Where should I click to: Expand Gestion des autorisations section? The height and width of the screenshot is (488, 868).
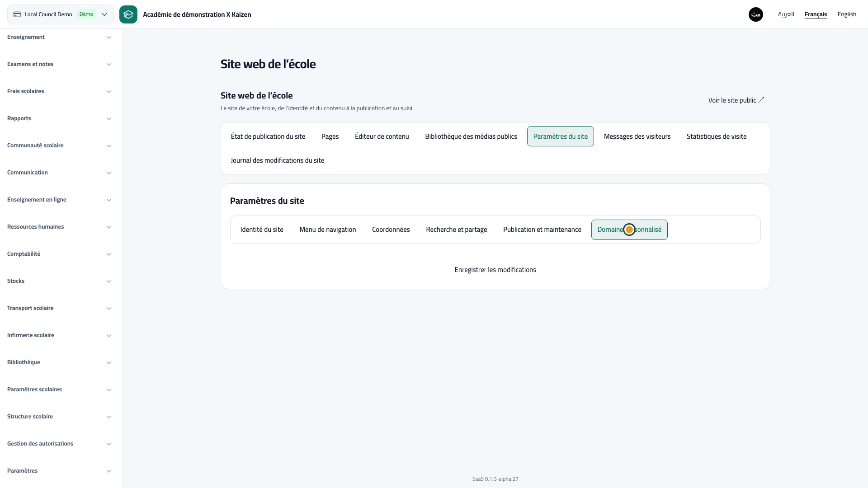click(x=59, y=444)
